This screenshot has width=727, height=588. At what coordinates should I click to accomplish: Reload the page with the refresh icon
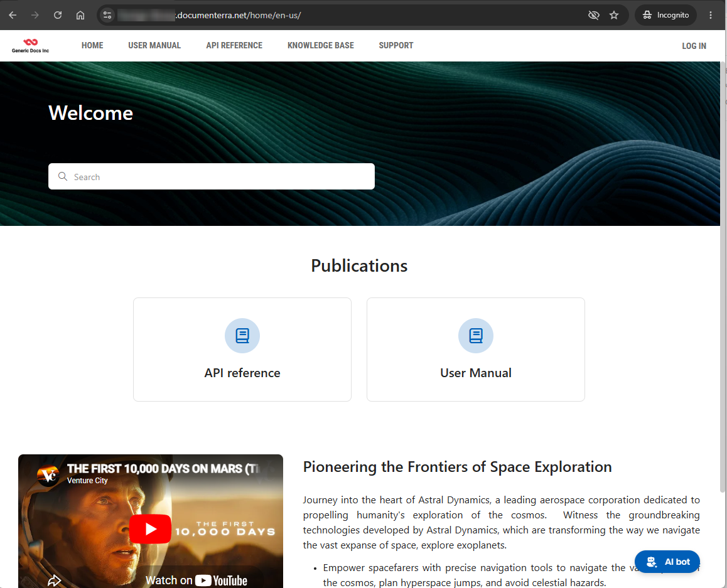coord(58,15)
